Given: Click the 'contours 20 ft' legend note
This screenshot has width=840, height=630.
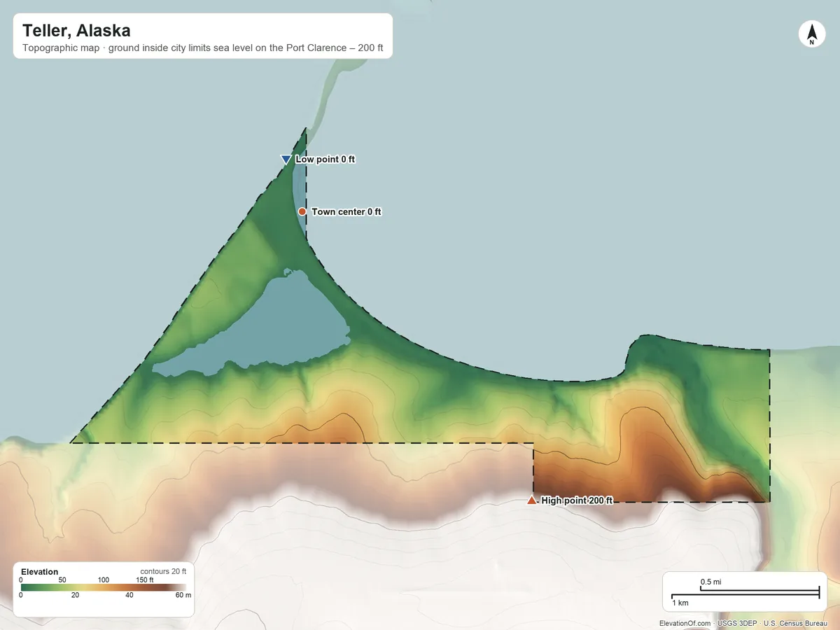Looking at the screenshot, I should tap(163, 571).
